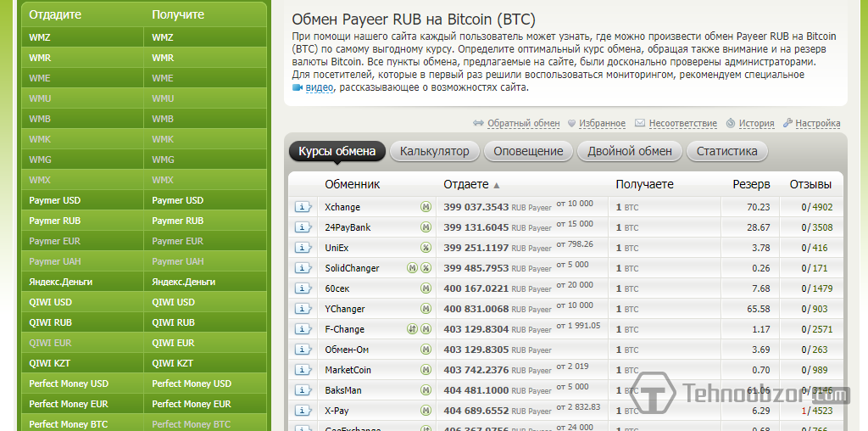Click the percent badge next to SolidChanger
868x431 pixels.
click(426, 268)
